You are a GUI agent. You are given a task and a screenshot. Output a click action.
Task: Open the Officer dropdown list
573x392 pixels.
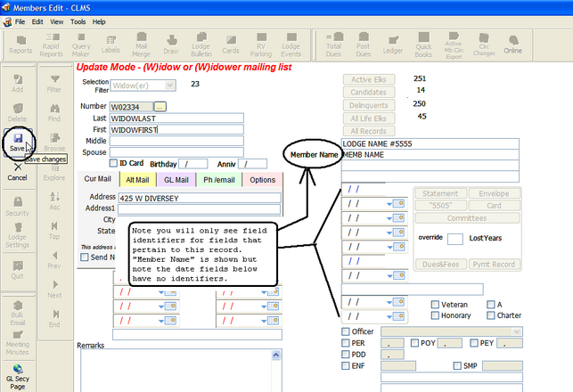pyautogui.click(x=517, y=331)
